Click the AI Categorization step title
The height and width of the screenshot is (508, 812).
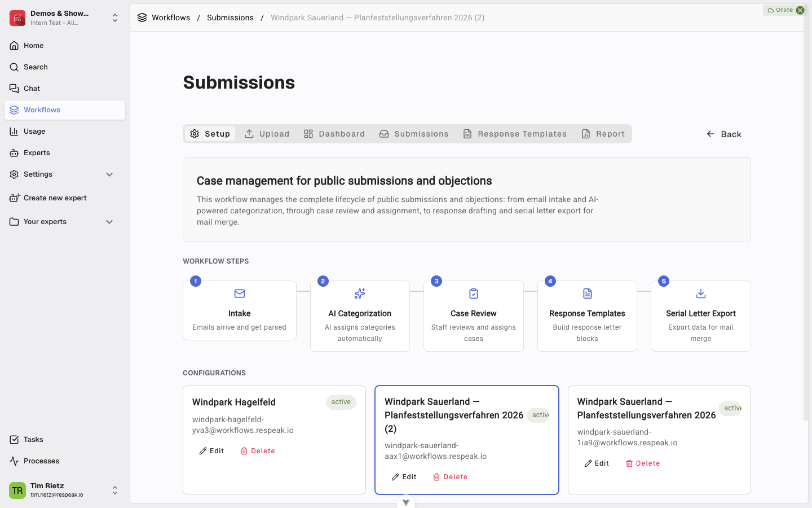(x=360, y=314)
